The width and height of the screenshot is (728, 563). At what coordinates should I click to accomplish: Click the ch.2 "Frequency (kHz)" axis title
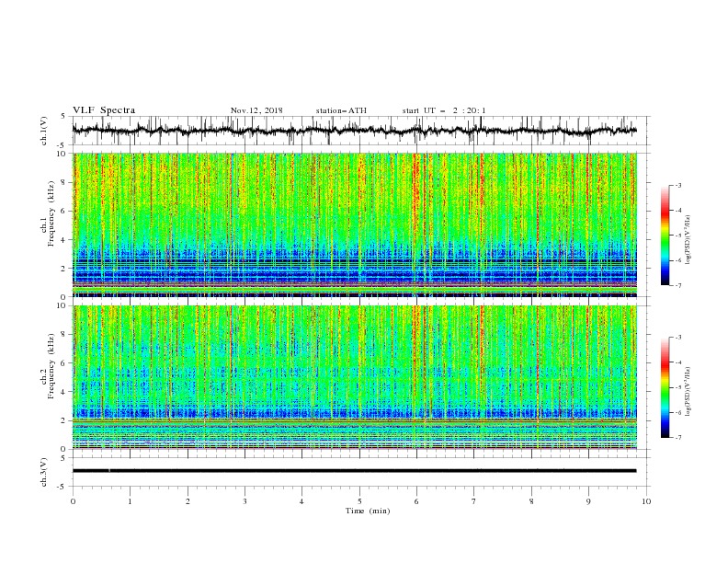coord(51,366)
